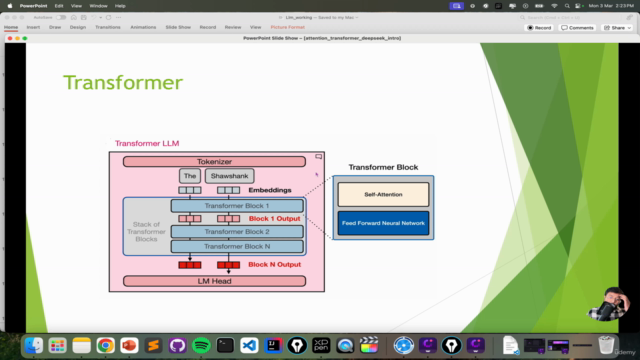The width and height of the screenshot is (640, 360).
Task: Open the blue circular app in dock
Action: point(404,346)
